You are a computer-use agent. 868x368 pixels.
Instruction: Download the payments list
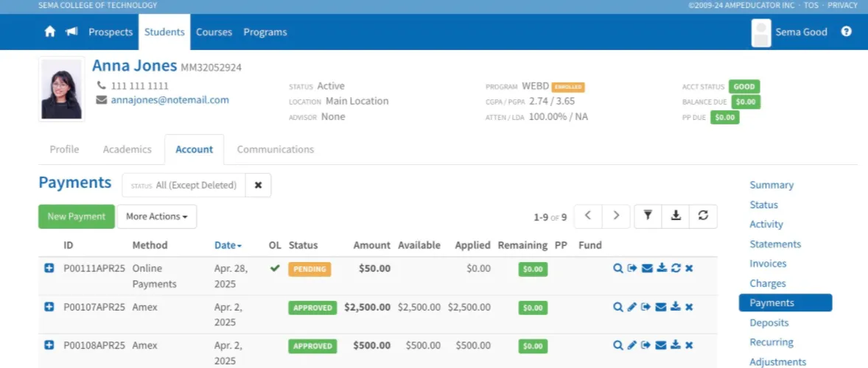coord(676,216)
